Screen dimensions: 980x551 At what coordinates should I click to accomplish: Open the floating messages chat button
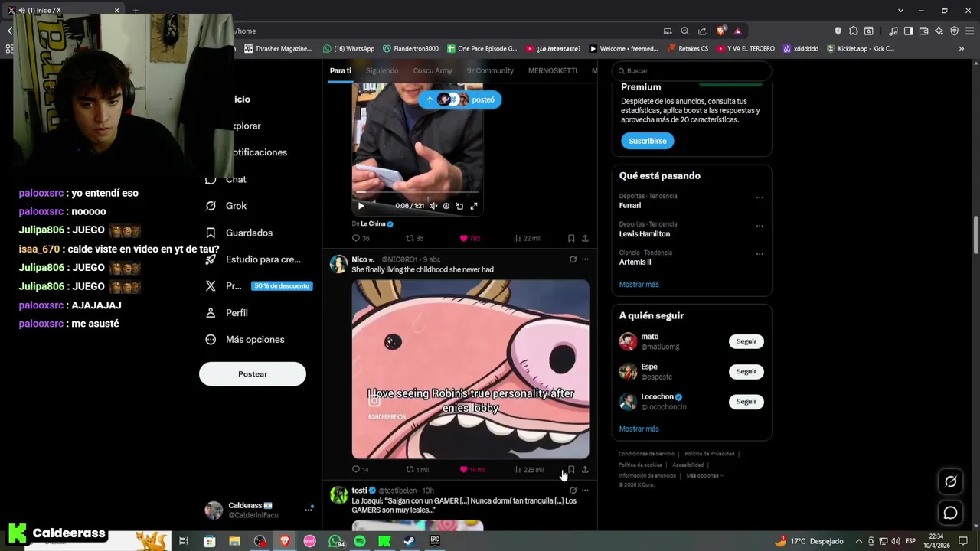[x=950, y=513]
